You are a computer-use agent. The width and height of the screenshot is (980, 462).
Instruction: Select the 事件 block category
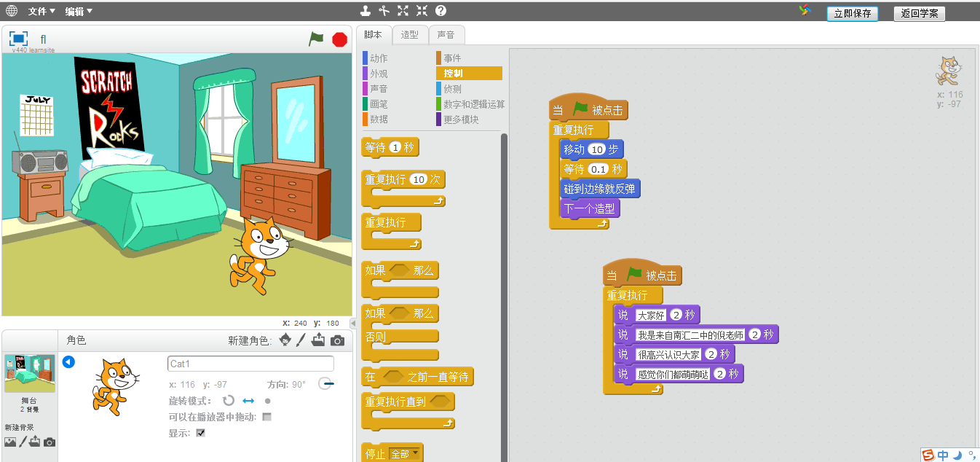click(452, 58)
